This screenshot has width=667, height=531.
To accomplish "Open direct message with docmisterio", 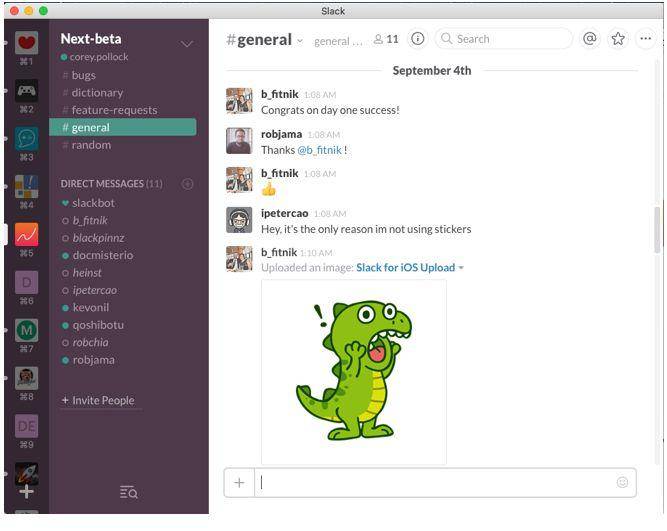I will coord(102,255).
